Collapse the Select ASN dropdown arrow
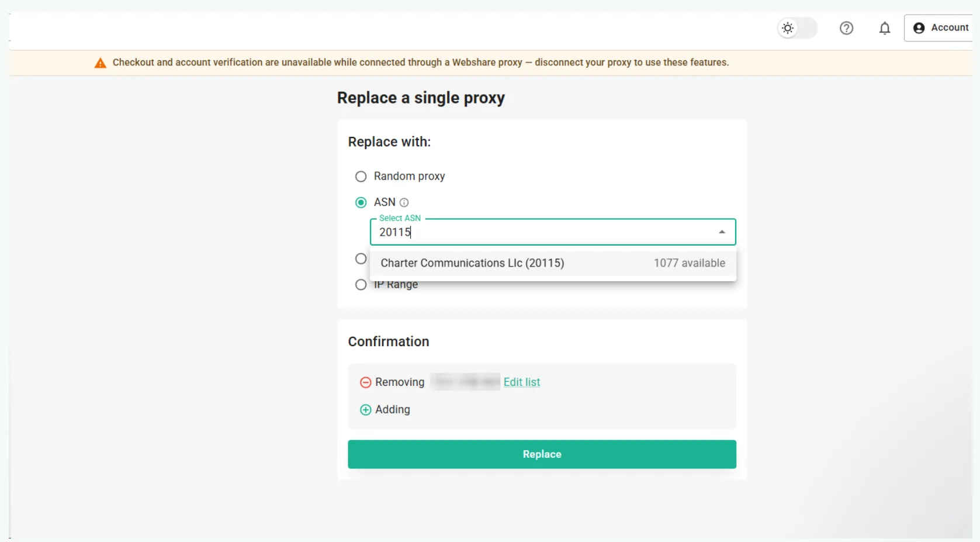 tap(722, 232)
